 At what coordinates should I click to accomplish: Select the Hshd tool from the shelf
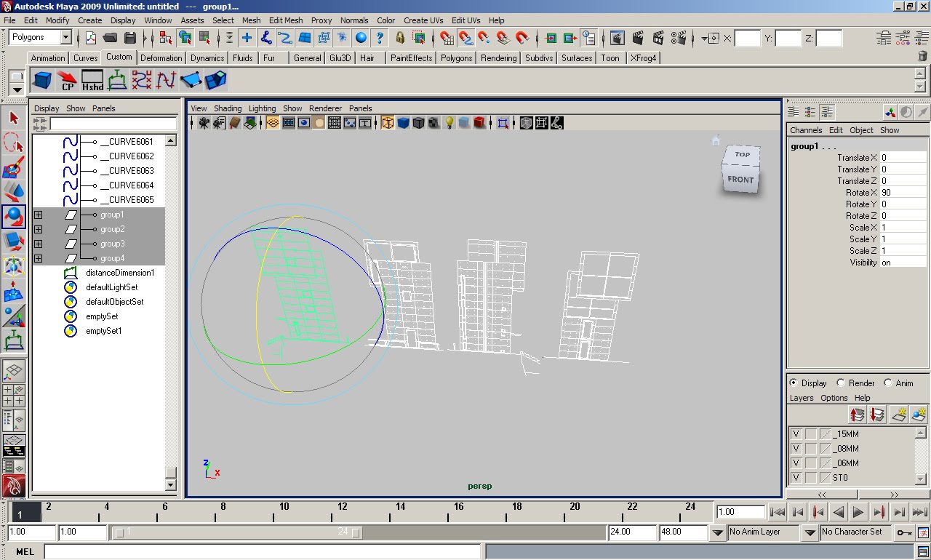pos(92,80)
